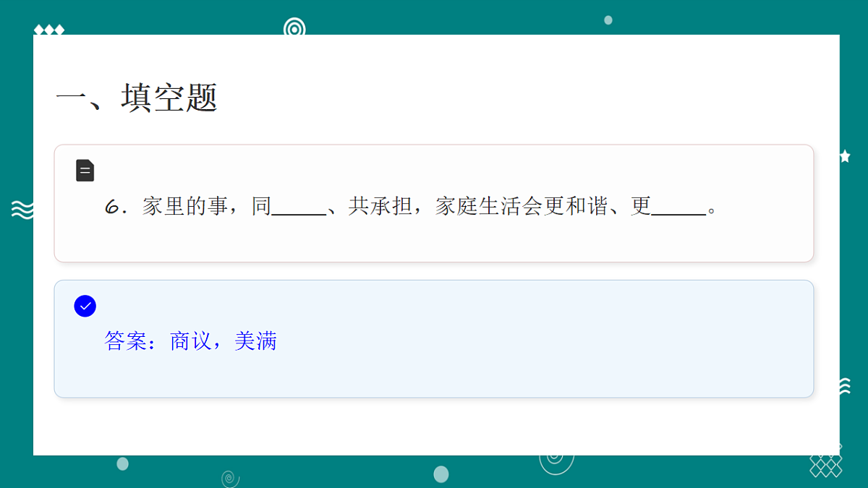Click the blue checkmark circle icon
This screenshot has height=488, width=868.
tap(85, 306)
